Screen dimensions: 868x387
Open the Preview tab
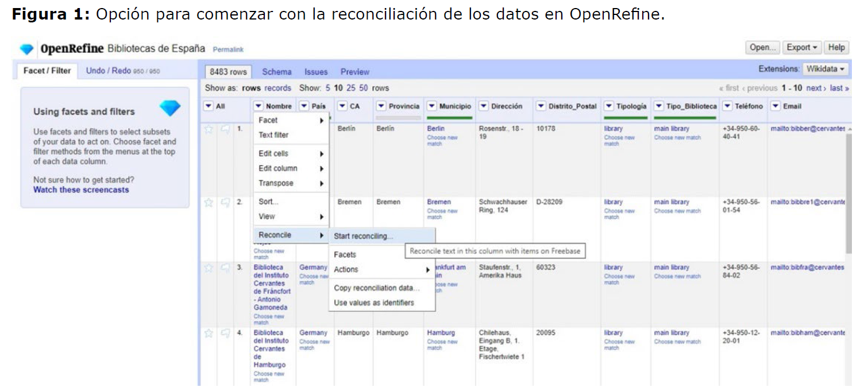pyautogui.click(x=355, y=72)
